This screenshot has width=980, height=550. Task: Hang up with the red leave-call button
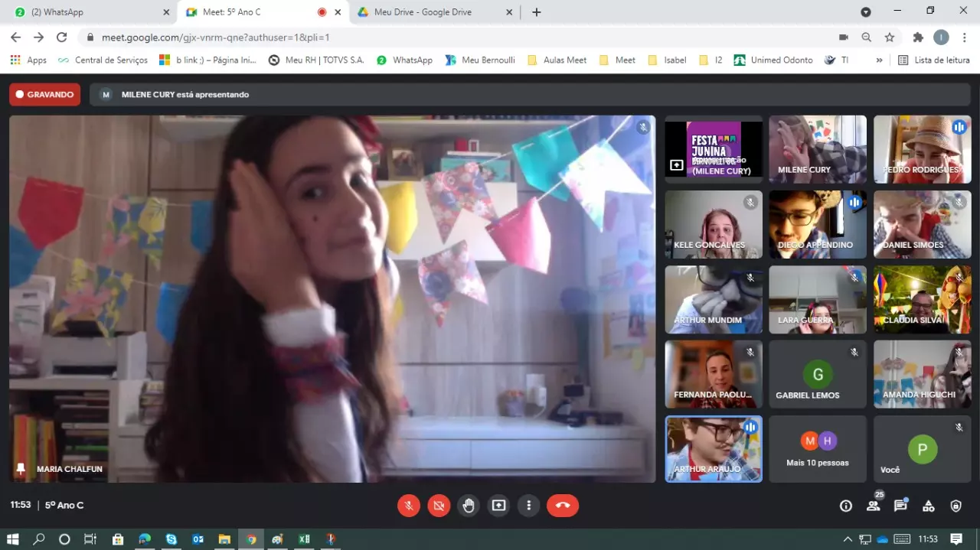(x=563, y=506)
